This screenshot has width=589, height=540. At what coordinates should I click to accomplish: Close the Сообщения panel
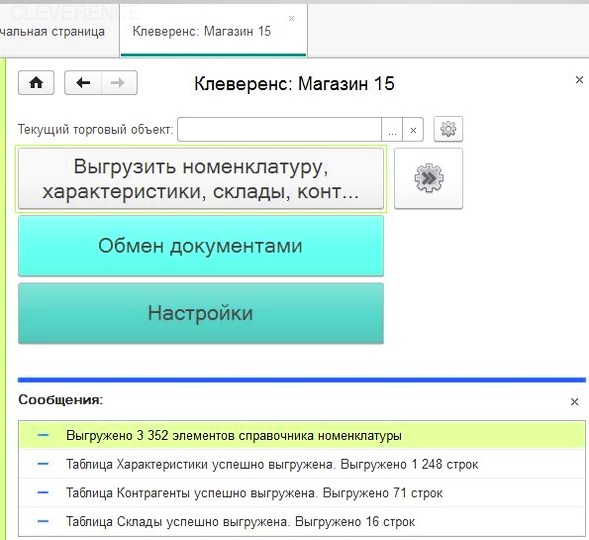coord(574,402)
